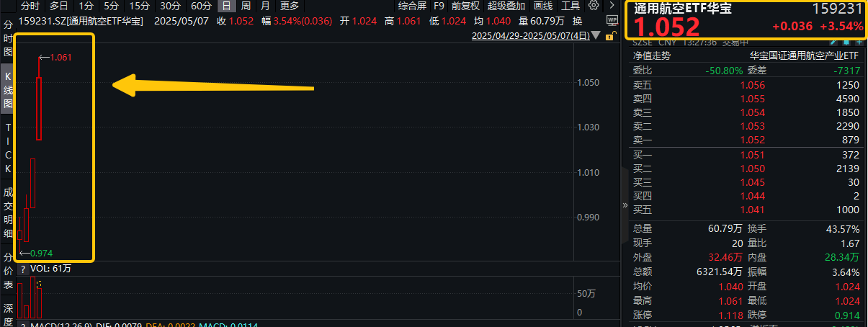This screenshot has width=868, height=327.
Task: Click the WP monitor icon
Action: [x=612, y=21]
